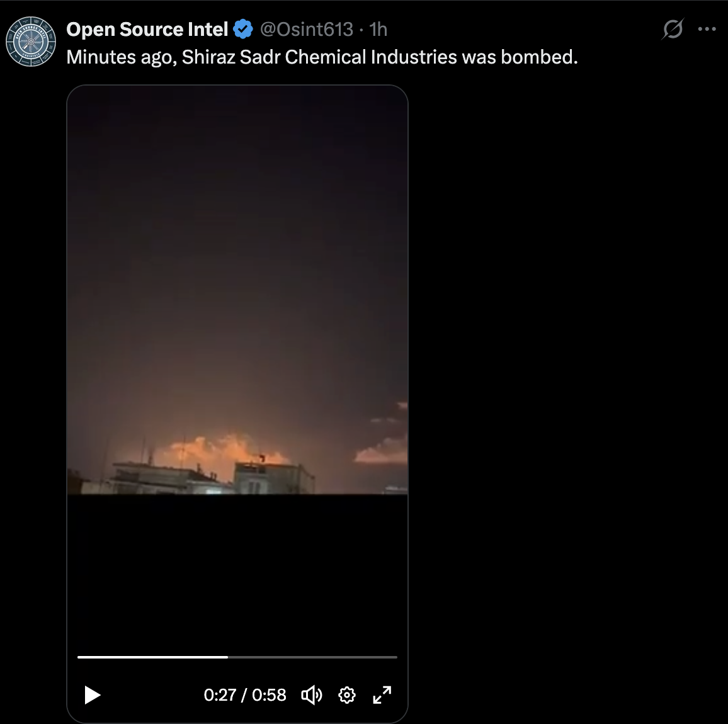Mute the video with the speaker icon
The height and width of the screenshot is (724, 728).
click(x=312, y=695)
